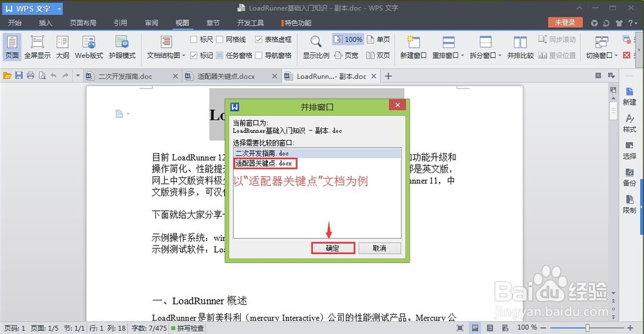
Task: Print with the quick toolbar printer icon
Action: point(30,75)
